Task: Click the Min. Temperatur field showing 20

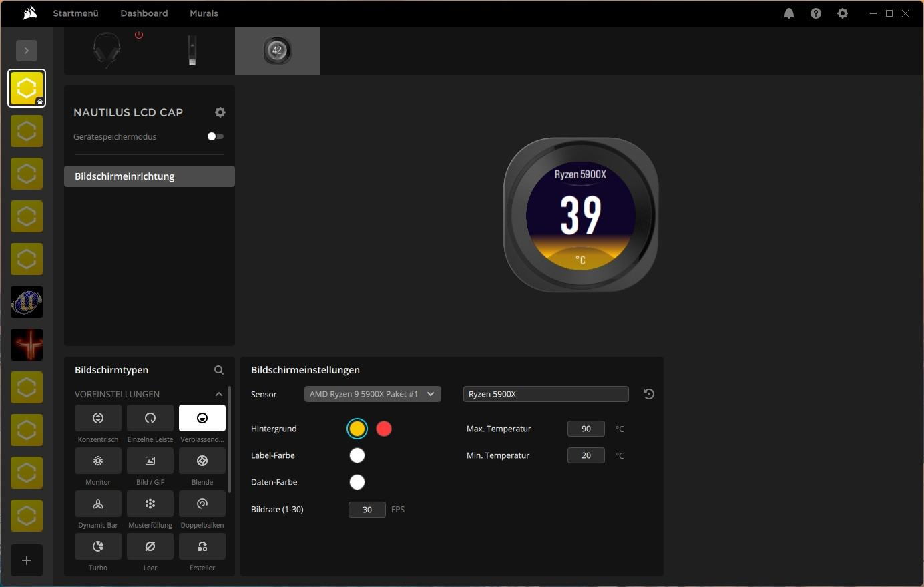Action: point(586,455)
